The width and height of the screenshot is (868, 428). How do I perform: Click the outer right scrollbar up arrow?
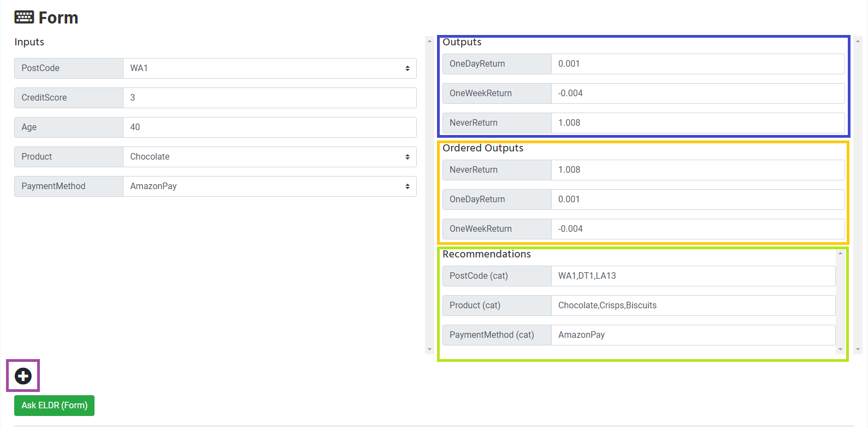[858, 41]
